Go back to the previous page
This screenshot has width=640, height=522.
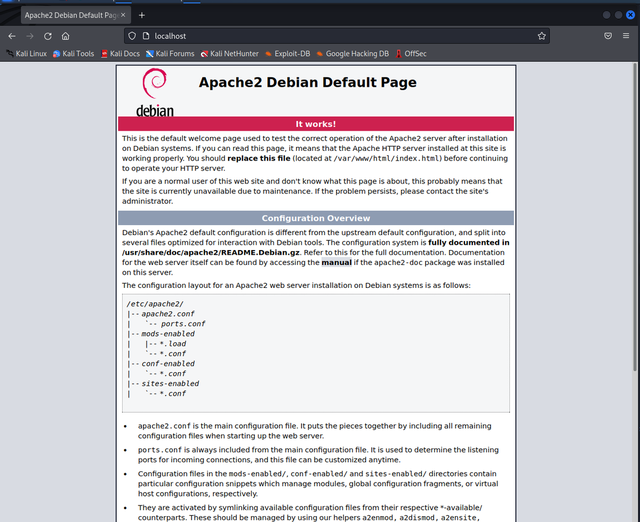pyautogui.click(x=12, y=35)
